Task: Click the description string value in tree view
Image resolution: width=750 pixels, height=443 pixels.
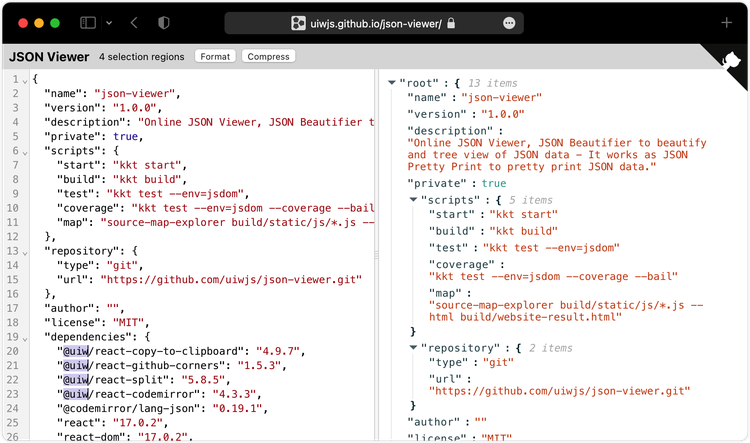Action: [x=557, y=155]
